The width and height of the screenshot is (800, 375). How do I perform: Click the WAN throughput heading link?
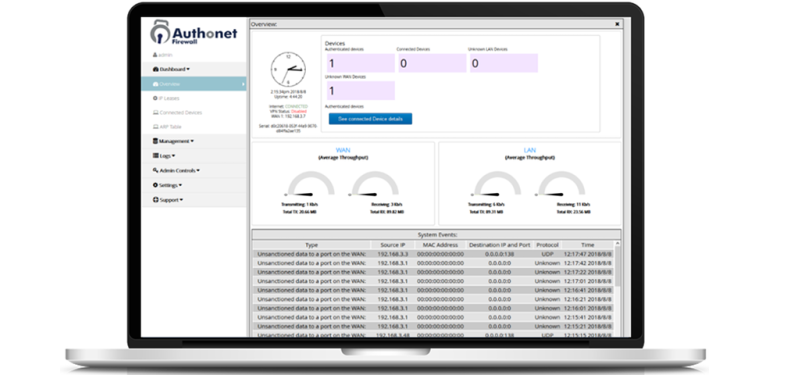pyautogui.click(x=343, y=151)
